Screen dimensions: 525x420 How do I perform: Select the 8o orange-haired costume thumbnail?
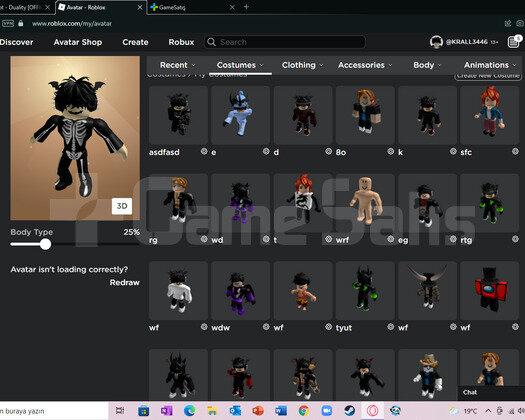[365, 115]
